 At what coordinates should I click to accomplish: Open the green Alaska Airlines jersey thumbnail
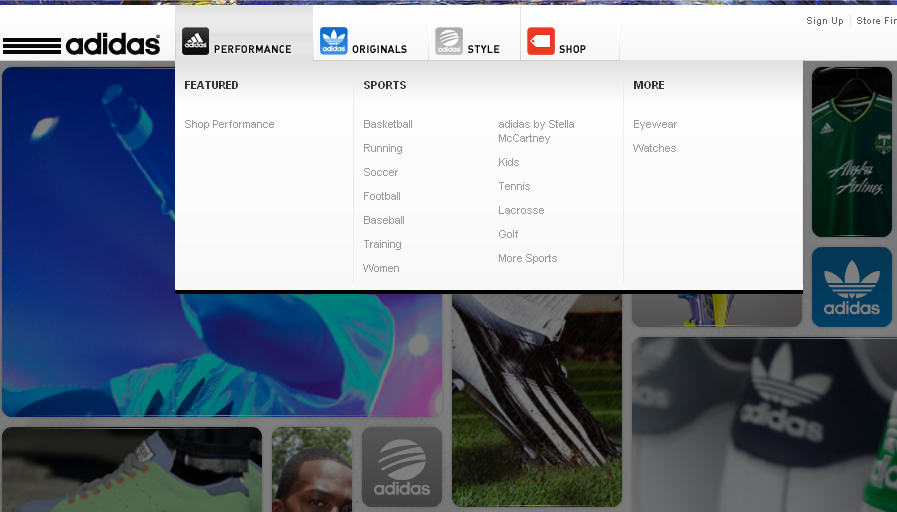[851, 152]
